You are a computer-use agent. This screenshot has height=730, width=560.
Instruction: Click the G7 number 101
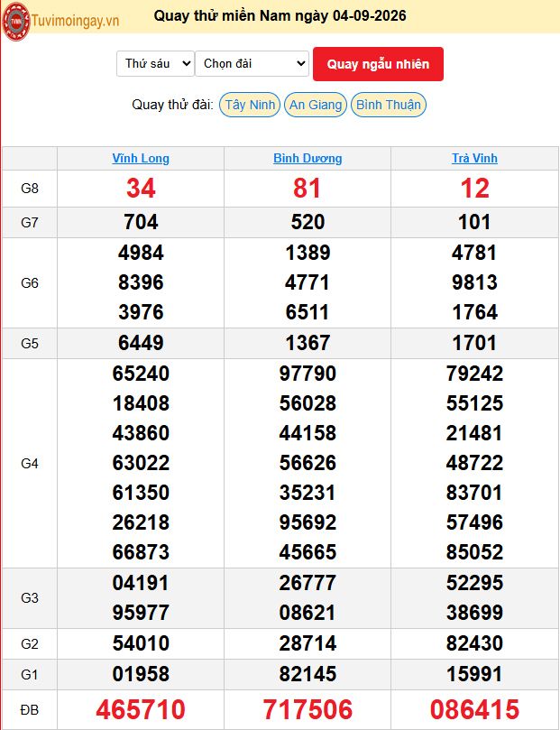tap(474, 222)
